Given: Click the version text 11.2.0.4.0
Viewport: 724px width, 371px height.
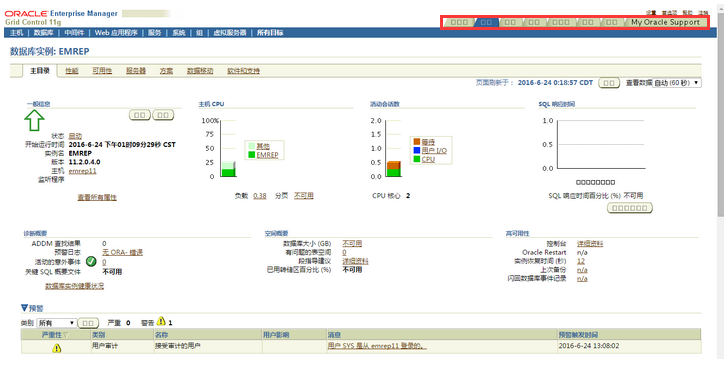Looking at the screenshot, I should pos(84,162).
